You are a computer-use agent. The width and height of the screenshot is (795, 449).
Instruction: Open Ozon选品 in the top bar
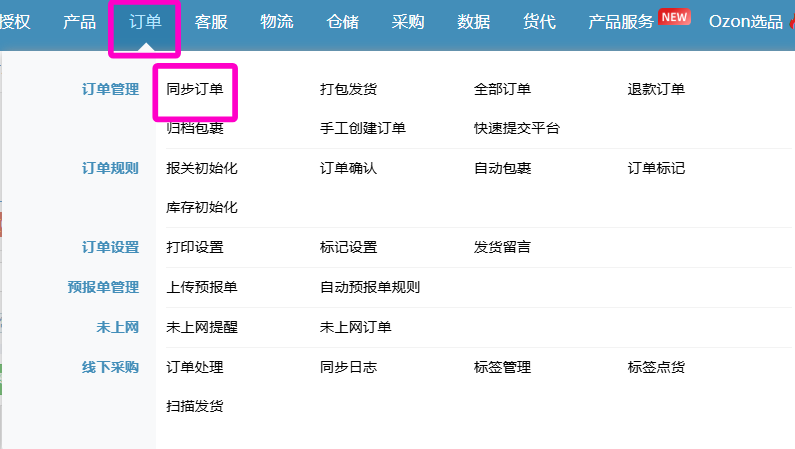[x=745, y=22]
